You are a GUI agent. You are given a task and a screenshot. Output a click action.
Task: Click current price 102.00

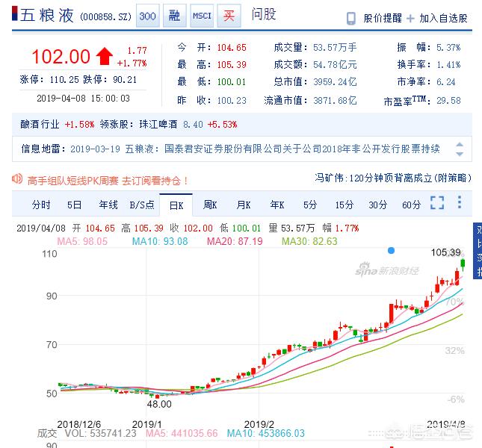[61, 57]
